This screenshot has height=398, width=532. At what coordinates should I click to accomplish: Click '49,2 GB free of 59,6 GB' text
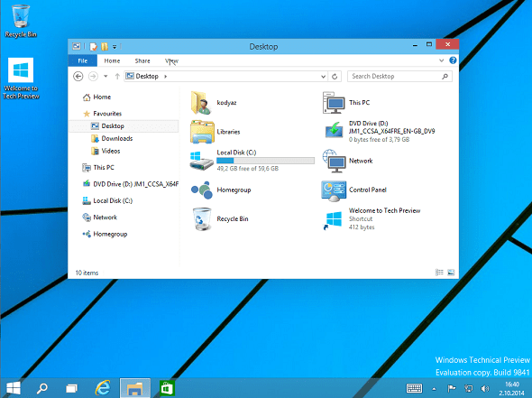click(248, 169)
